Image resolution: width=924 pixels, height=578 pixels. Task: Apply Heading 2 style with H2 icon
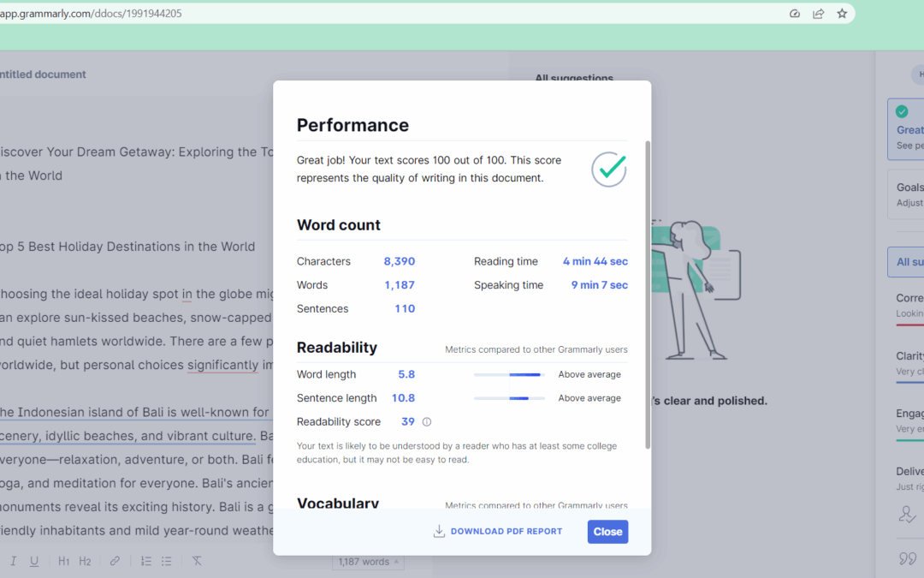(x=86, y=562)
